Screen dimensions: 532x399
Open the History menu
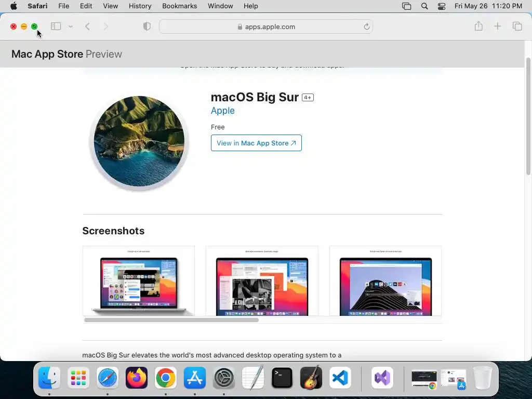coord(140,6)
